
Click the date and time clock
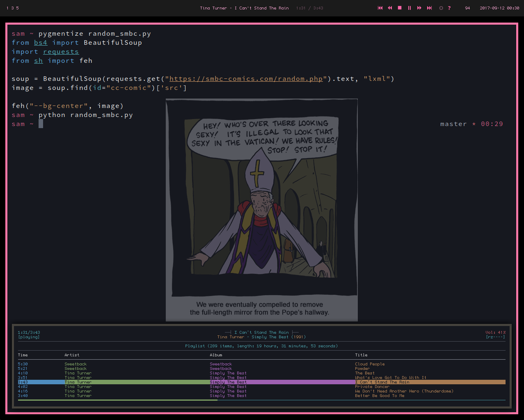pyautogui.click(x=499, y=8)
